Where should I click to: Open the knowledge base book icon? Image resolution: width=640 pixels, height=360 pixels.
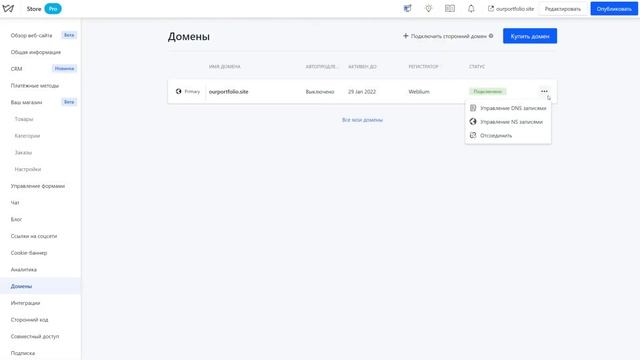pos(450,9)
